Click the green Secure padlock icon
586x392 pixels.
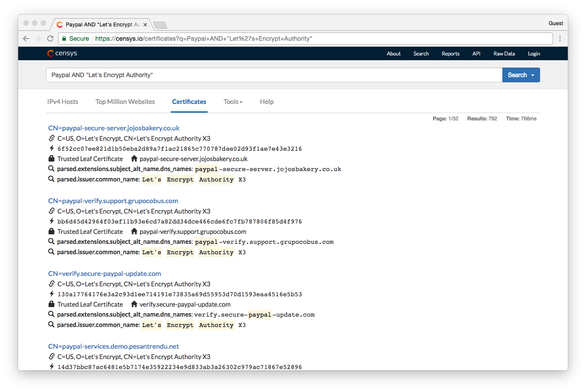click(64, 39)
